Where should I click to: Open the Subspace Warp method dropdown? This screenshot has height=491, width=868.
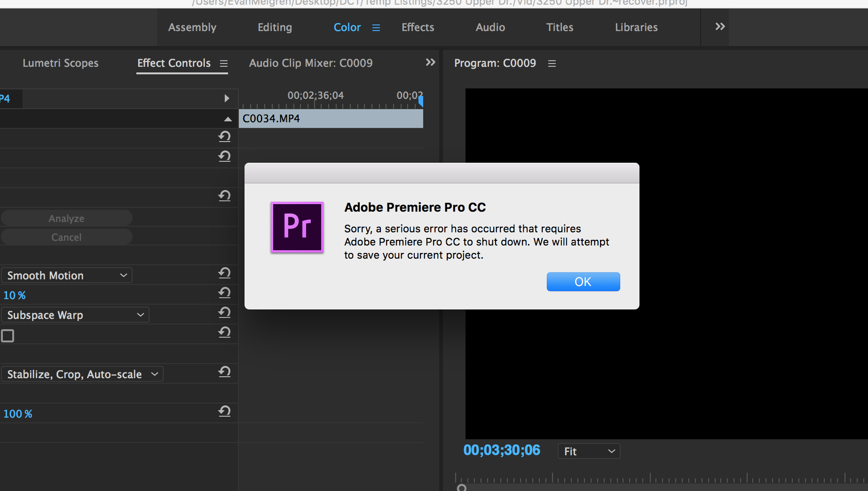(75, 315)
